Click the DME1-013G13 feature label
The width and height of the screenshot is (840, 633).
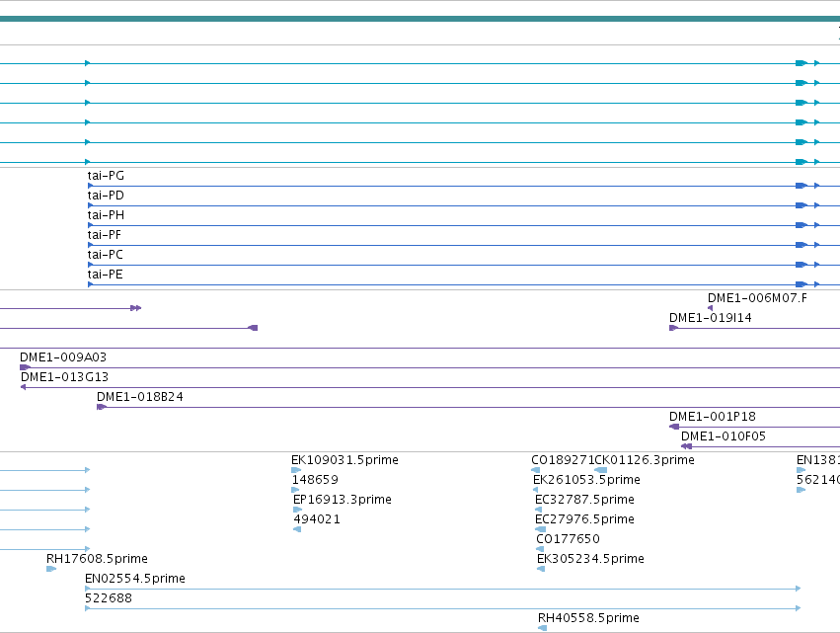pyautogui.click(x=64, y=377)
